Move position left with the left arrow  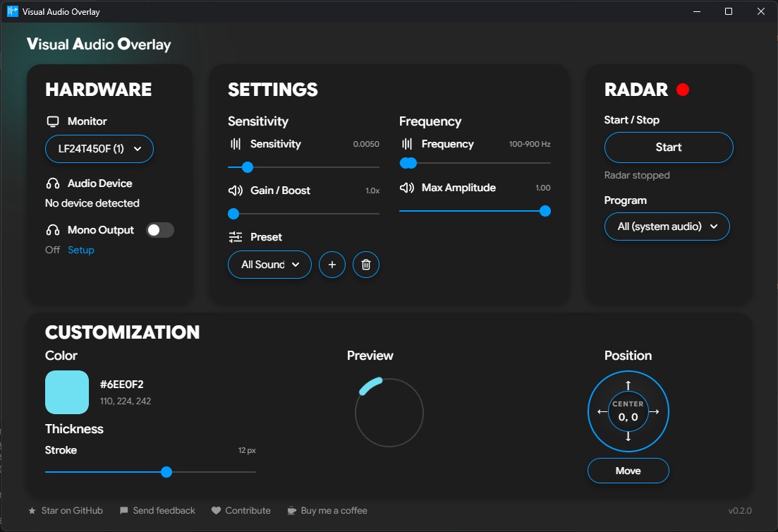tap(602, 411)
